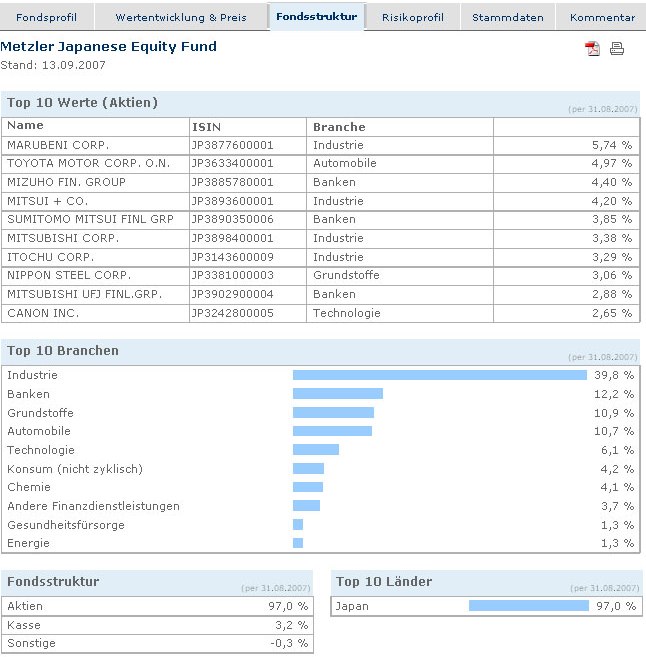The height and width of the screenshot is (657, 646).
Task: Click Gesundheitsfürsorge sector label
Action: coord(66,525)
